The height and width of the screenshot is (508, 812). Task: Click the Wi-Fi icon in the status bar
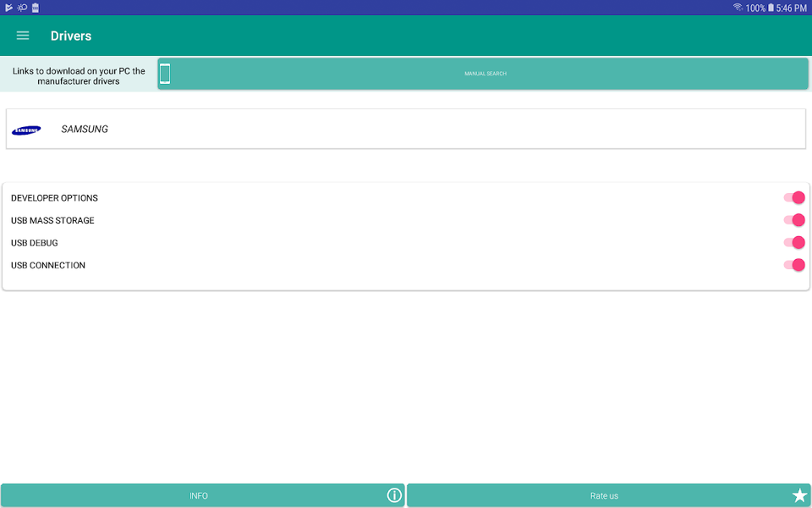pyautogui.click(x=739, y=7)
